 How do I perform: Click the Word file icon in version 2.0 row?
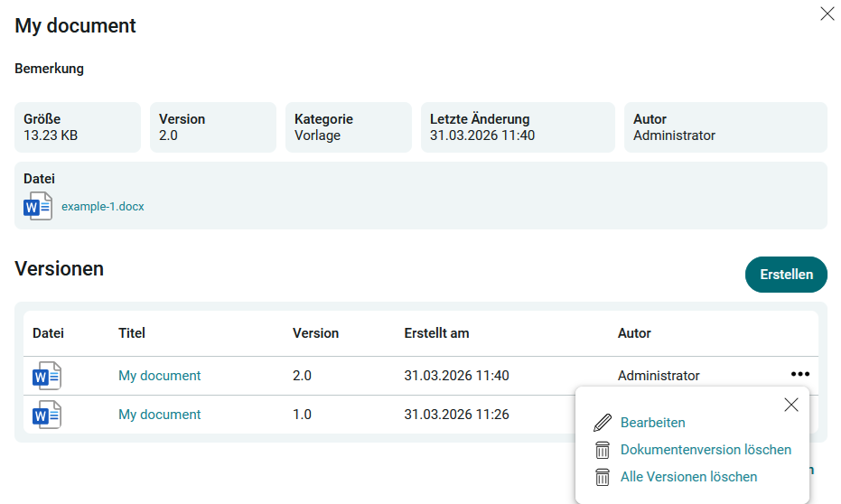(x=47, y=376)
